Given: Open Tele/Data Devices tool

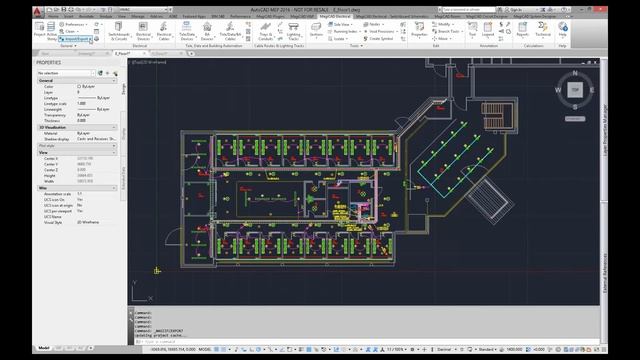Looking at the screenshot, I should point(187,31).
